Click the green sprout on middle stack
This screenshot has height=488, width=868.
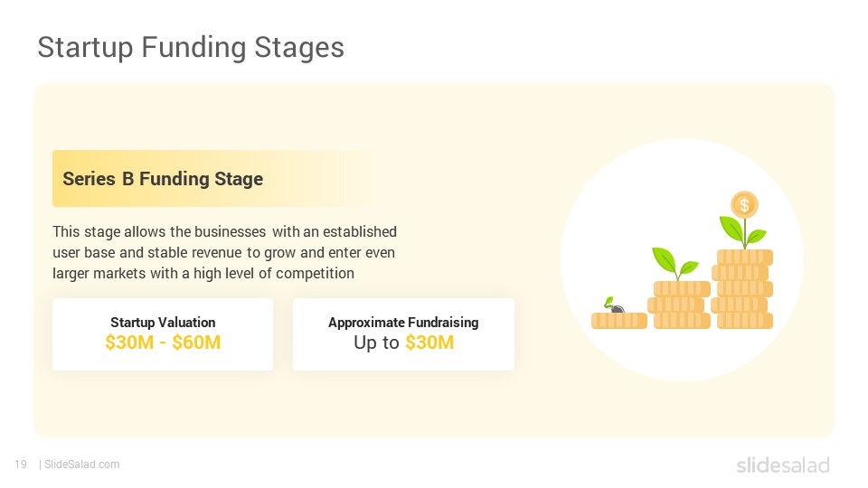click(x=675, y=263)
